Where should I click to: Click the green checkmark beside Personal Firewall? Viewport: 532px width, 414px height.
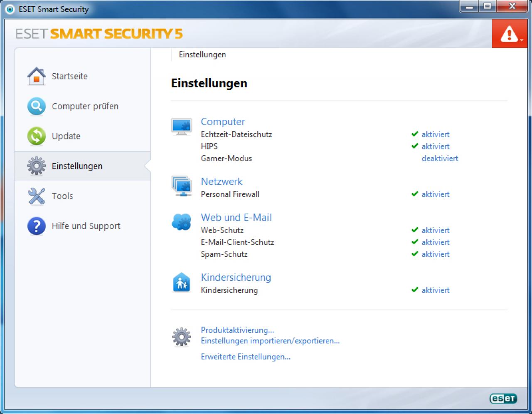click(x=415, y=194)
